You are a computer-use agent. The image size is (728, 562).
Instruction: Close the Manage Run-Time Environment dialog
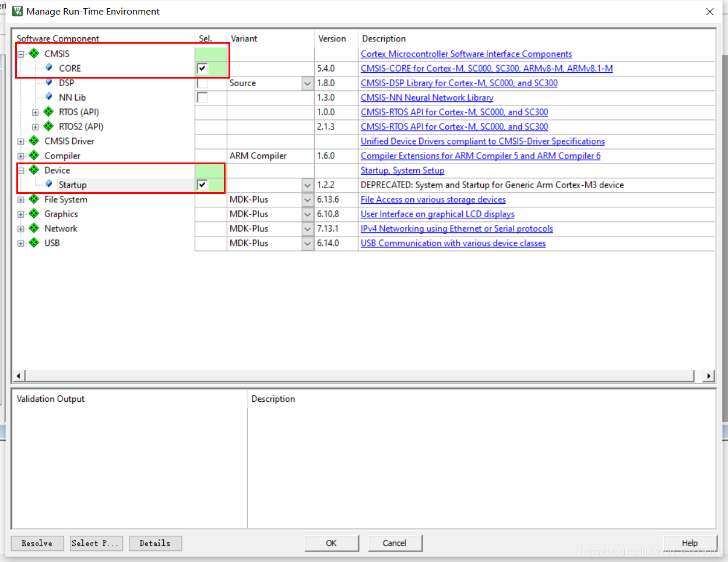pos(710,12)
